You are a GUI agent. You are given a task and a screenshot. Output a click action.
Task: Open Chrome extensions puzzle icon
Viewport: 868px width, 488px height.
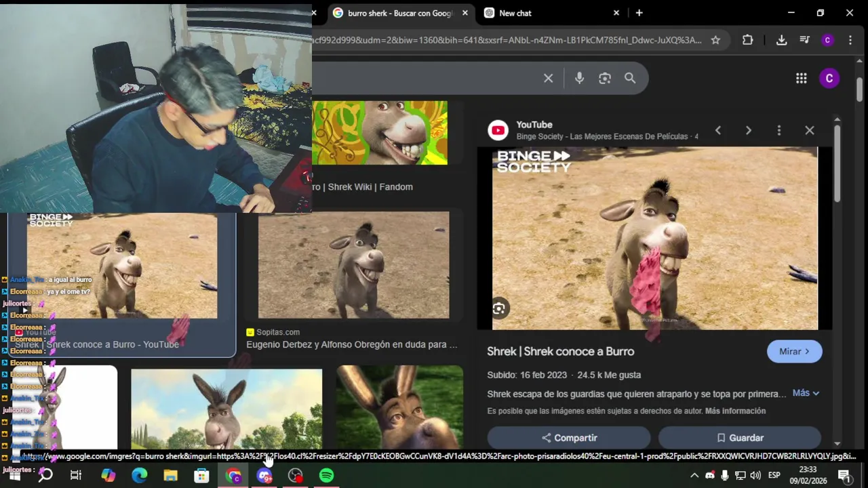coord(747,40)
